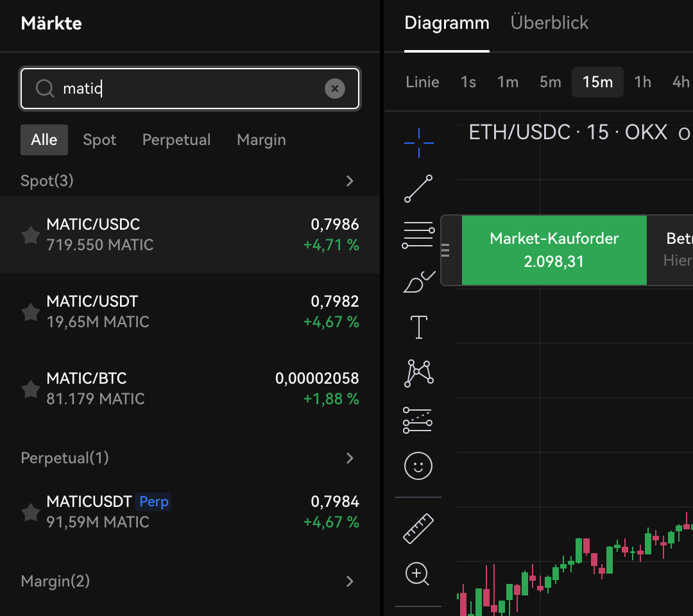Choose the 4h timeframe
This screenshot has height=616, width=693.
[x=681, y=81]
